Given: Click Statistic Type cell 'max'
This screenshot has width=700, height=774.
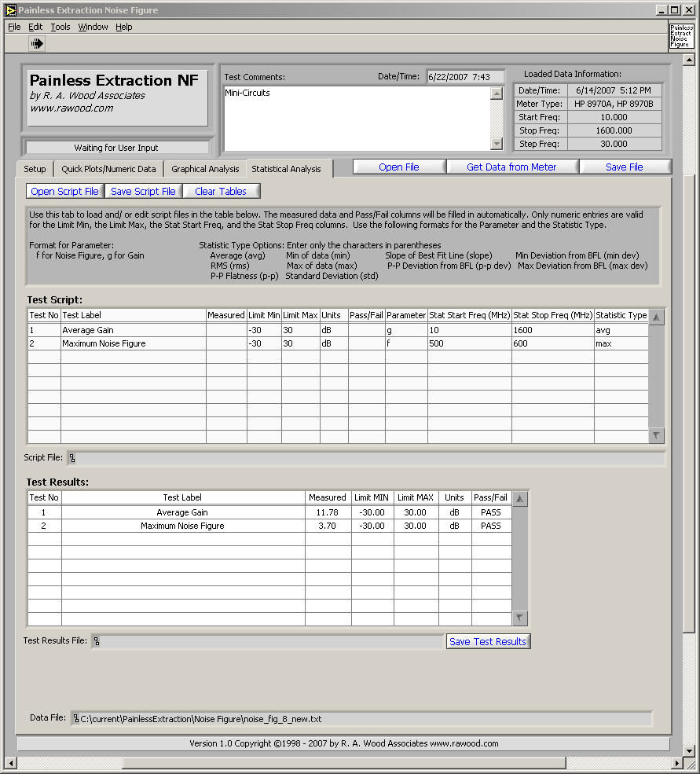Looking at the screenshot, I should point(621,343).
